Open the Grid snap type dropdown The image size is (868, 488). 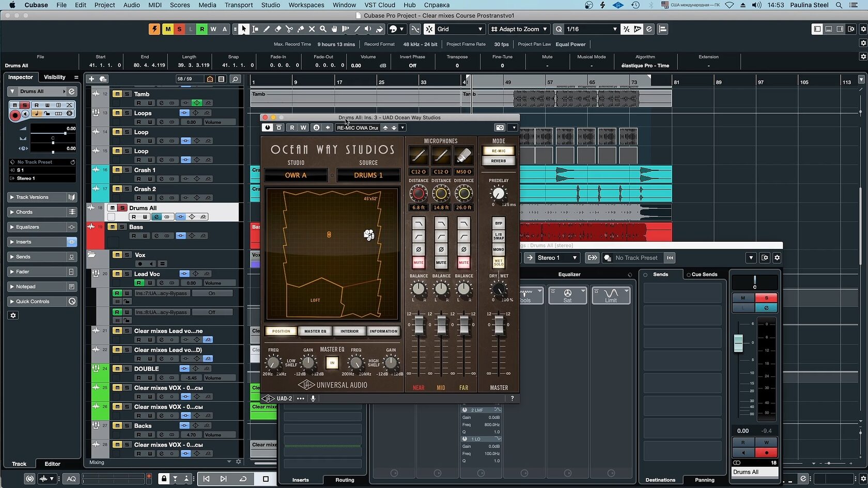(460, 29)
